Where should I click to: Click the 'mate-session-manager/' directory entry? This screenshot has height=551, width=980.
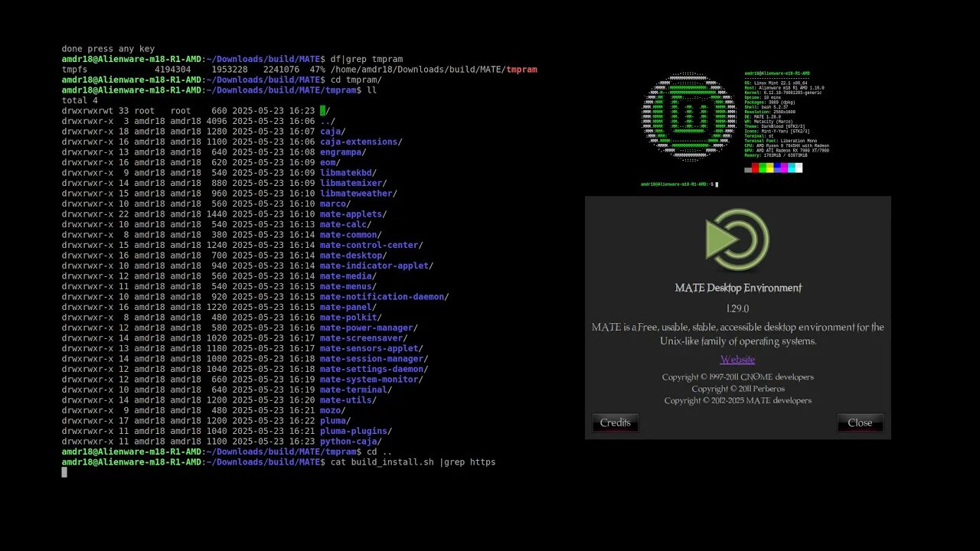(x=374, y=359)
